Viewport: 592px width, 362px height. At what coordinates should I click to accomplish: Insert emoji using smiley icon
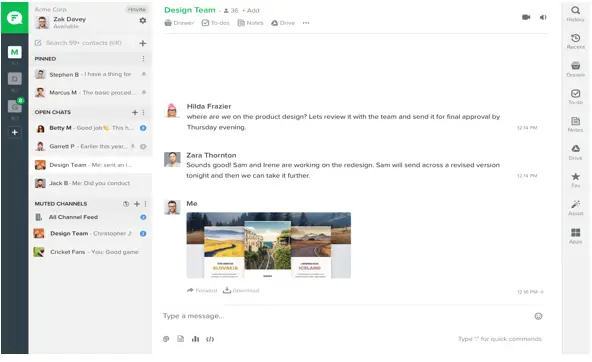(x=538, y=316)
